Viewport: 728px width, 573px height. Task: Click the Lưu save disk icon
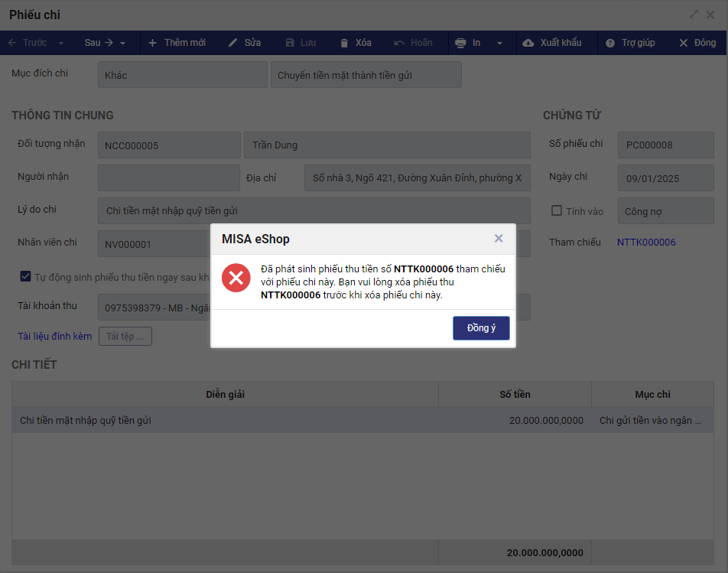(290, 43)
